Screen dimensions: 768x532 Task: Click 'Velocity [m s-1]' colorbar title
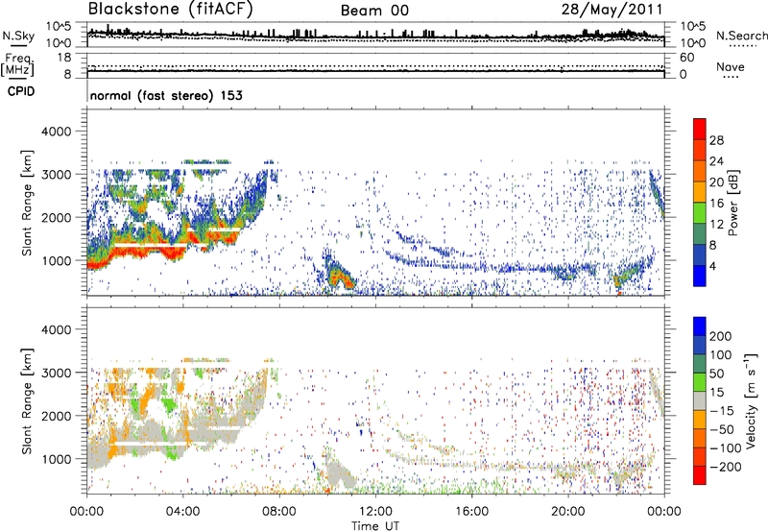coord(751,400)
